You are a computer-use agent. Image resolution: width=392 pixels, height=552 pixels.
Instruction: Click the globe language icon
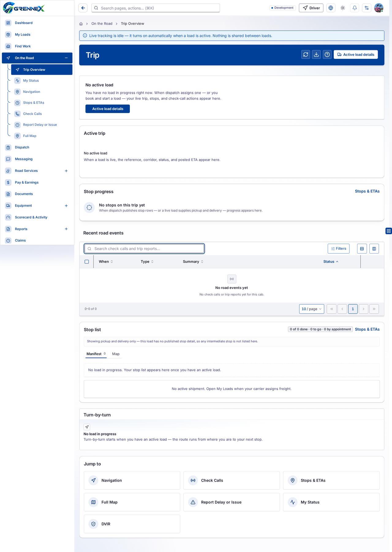pyautogui.click(x=331, y=8)
